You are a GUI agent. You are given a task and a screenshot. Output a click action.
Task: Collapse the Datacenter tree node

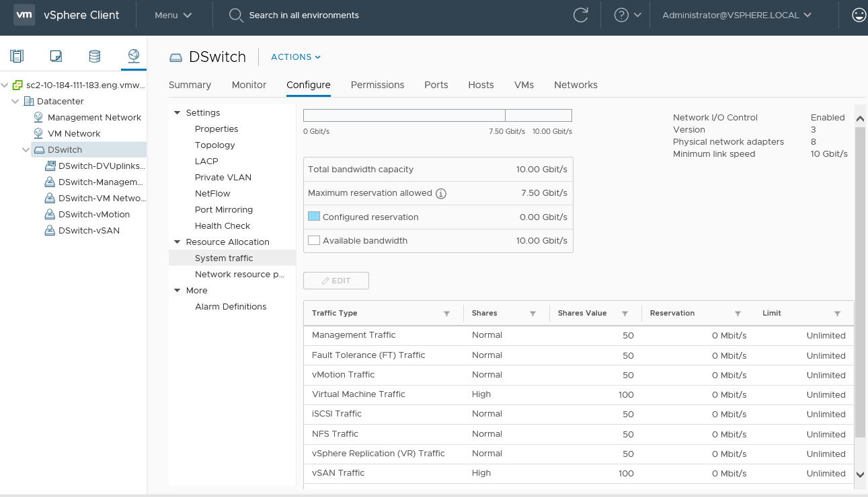(16, 102)
